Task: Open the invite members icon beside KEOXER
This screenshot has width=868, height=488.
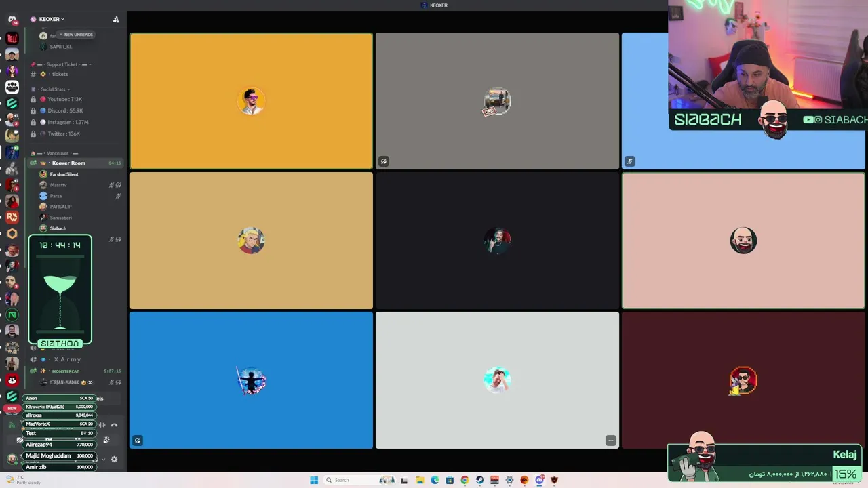Action: (116, 19)
